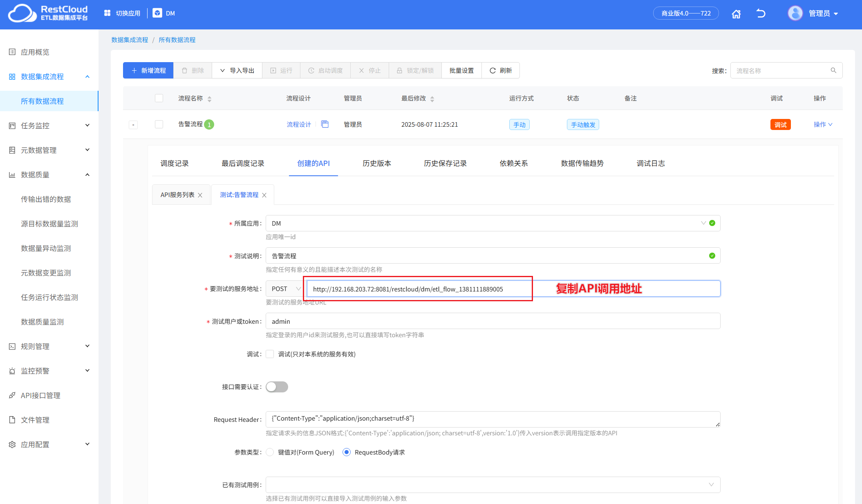Click the 新增流程 button
Viewport: 862px width, 504px height.
[x=148, y=70]
